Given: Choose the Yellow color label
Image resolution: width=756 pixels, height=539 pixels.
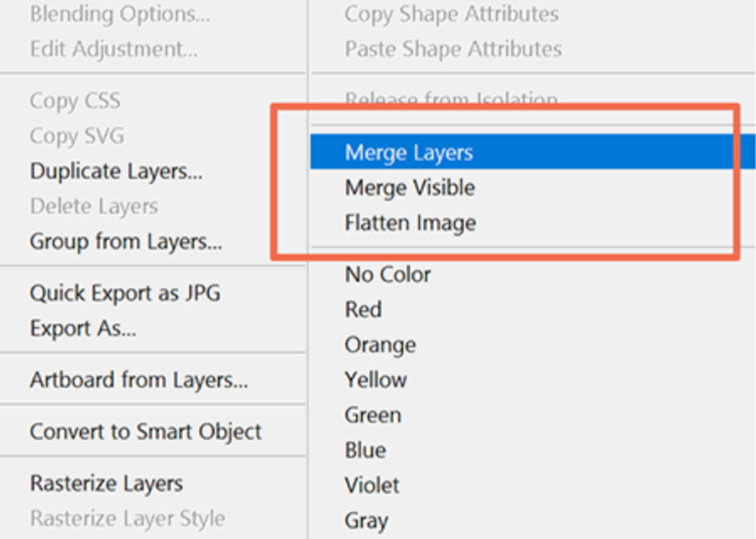Looking at the screenshot, I should pos(375,380).
